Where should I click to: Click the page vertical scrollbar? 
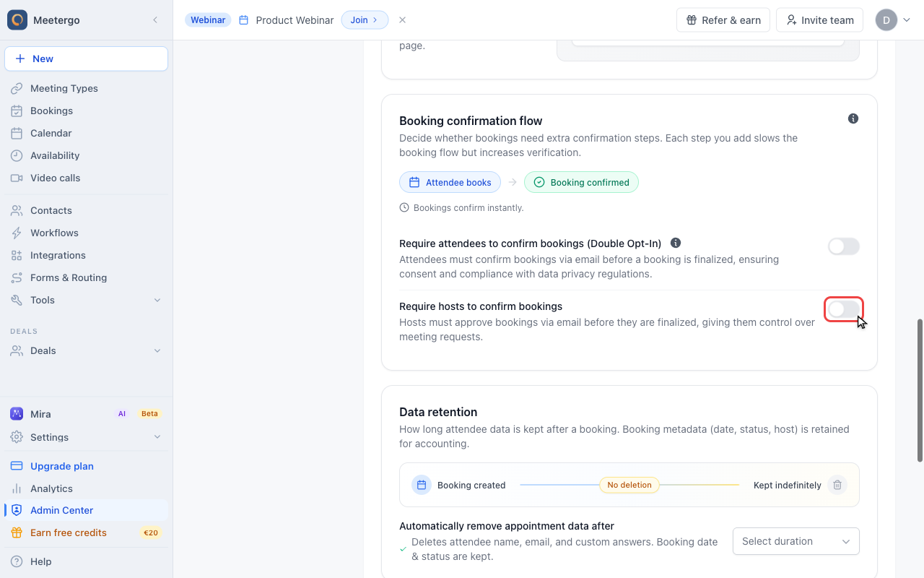[x=920, y=390]
